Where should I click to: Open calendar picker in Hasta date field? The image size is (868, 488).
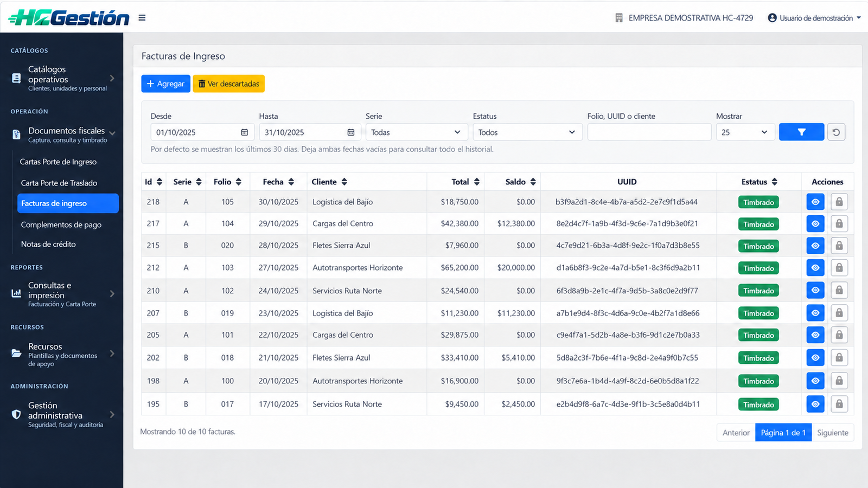click(x=351, y=132)
